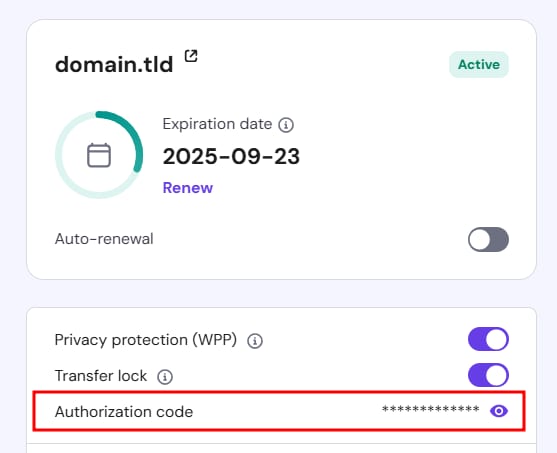Image resolution: width=557 pixels, height=453 pixels.
Task: Click the calendar icon in expiration ring
Action: (x=99, y=155)
